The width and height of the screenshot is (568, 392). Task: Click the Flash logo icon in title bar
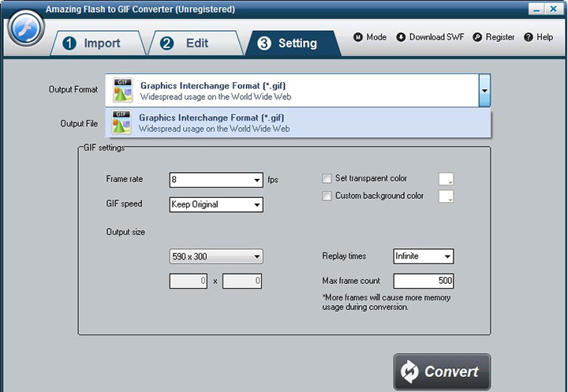(26, 28)
